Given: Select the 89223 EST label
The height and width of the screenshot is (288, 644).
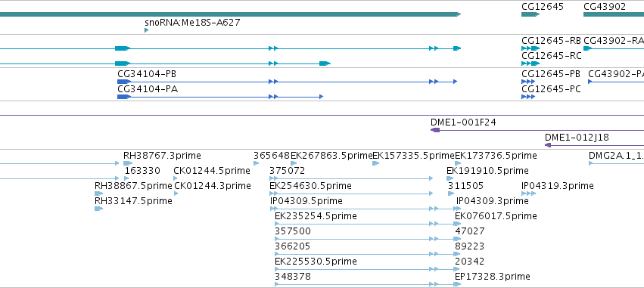Looking at the screenshot, I should point(470,246).
